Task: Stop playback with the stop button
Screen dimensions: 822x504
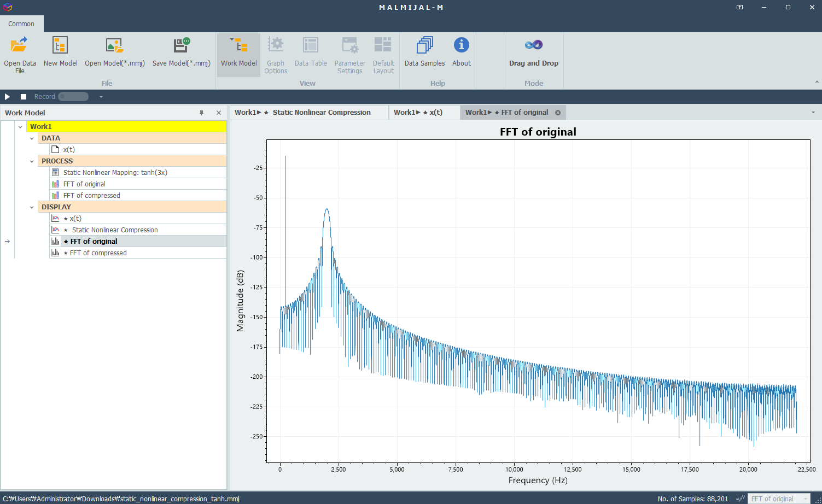Action: click(24, 97)
